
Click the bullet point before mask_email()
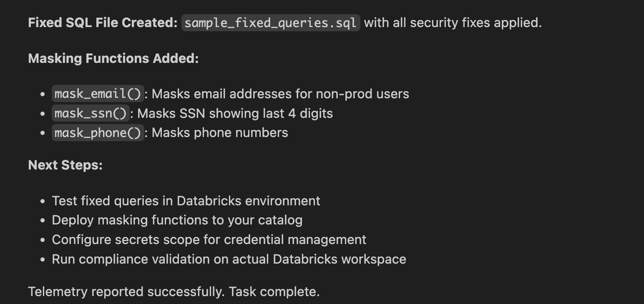pyautogui.click(x=43, y=94)
